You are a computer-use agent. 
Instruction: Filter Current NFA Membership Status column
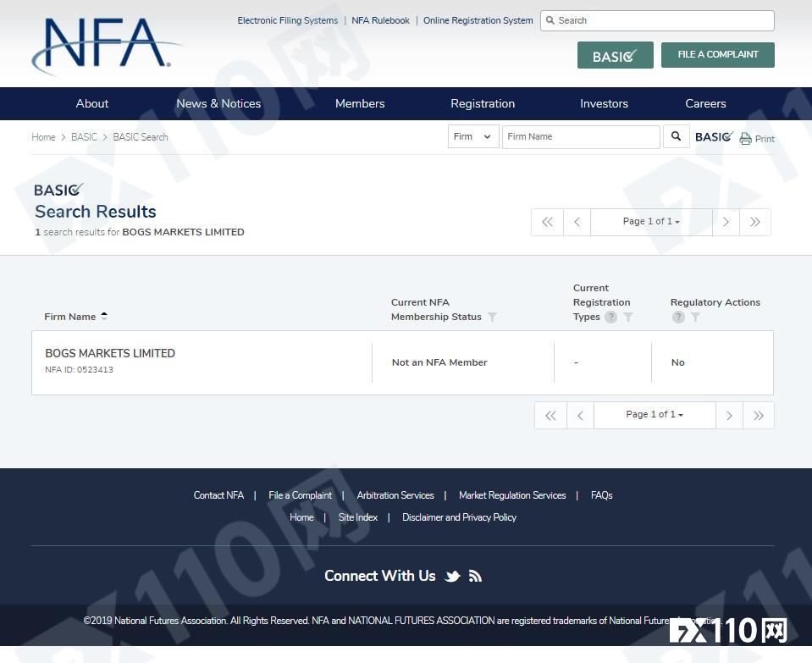tap(492, 317)
